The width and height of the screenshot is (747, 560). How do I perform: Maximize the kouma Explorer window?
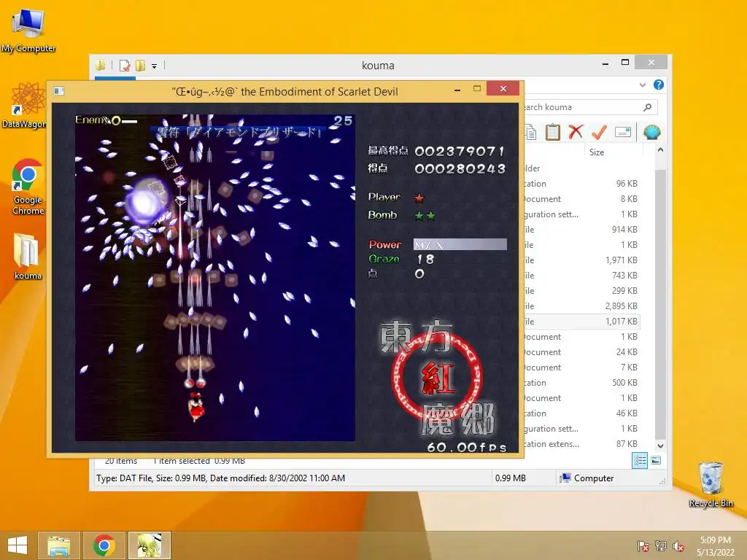[x=625, y=63]
